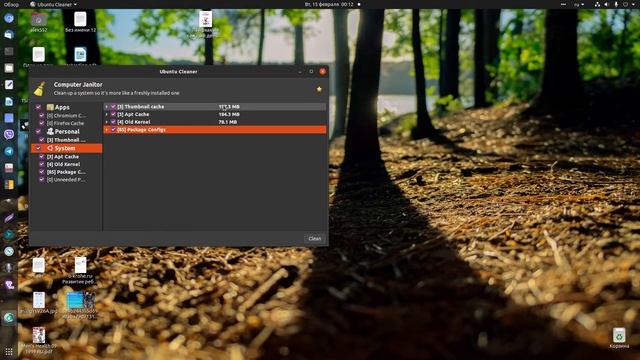
Task: Click the yellow star icon in header
Action: click(x=319, y=89)
